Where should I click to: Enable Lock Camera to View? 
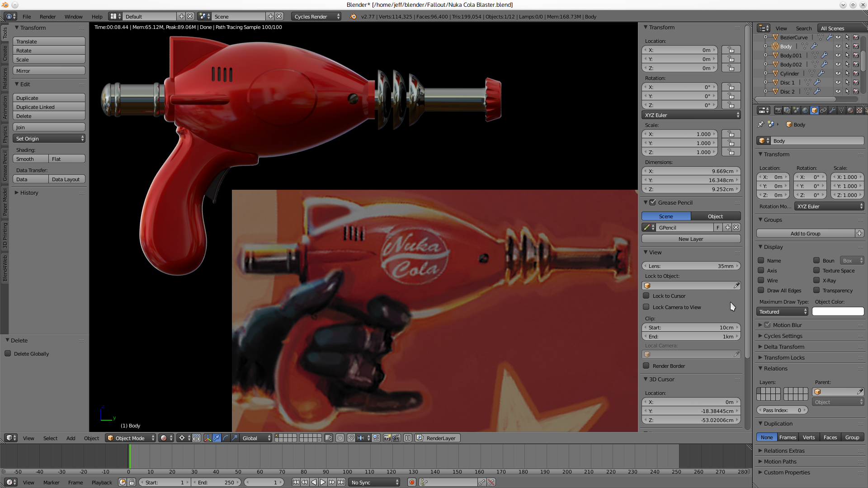[x=646, y=307]
